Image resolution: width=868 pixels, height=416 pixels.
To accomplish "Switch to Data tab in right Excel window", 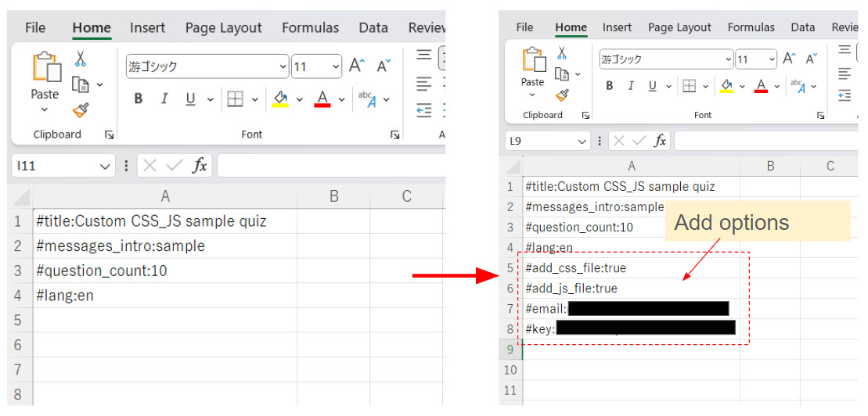I will pos(803,27).
